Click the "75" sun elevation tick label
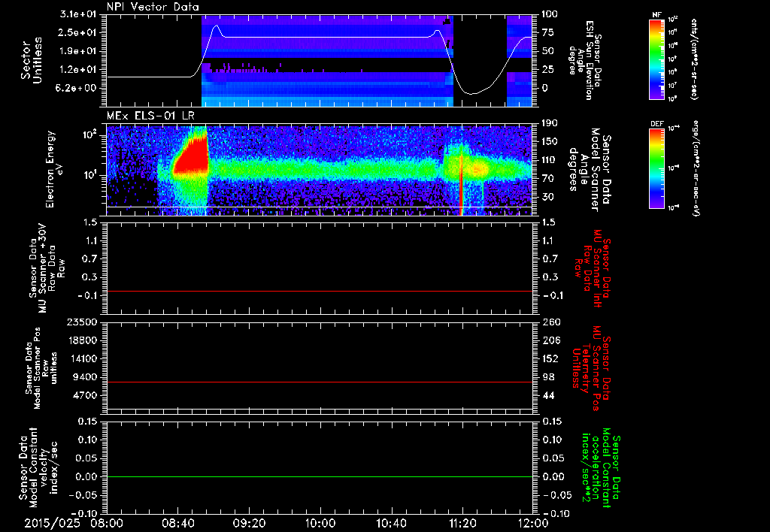The image size is (770, 532). pyautogui.click(x=547, y=32)
